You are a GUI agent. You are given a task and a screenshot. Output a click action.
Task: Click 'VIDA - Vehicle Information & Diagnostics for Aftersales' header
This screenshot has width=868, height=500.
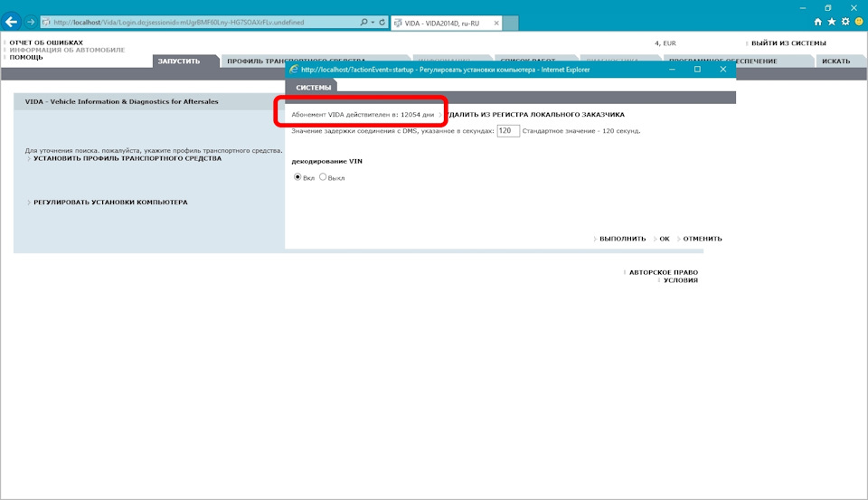[x=121, y=102]
